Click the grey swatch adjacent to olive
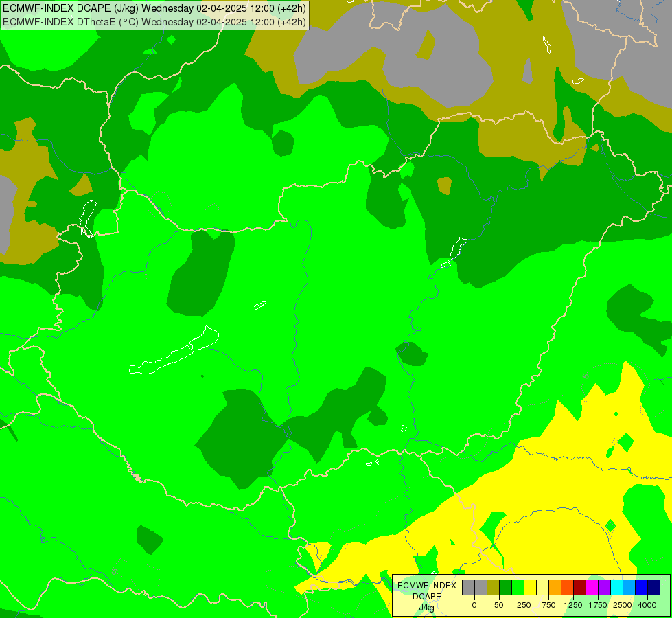 pyautogui.click(x=481, y=588)
